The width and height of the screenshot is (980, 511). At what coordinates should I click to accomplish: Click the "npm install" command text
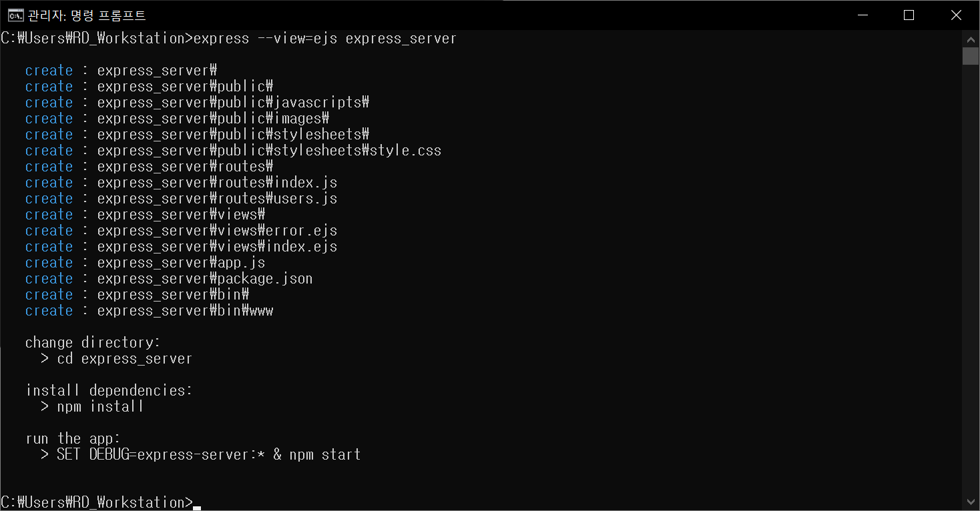(x=100, y=406)
